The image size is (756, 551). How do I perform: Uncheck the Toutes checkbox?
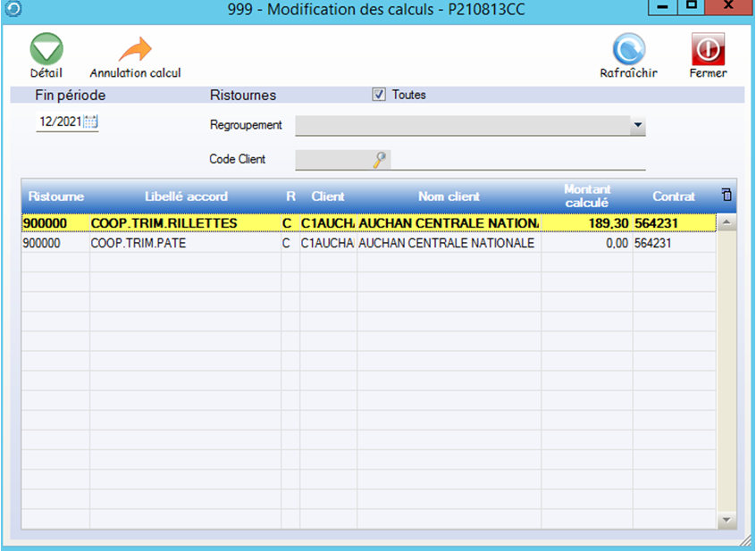pyautogui.click(x=379, y=95)
